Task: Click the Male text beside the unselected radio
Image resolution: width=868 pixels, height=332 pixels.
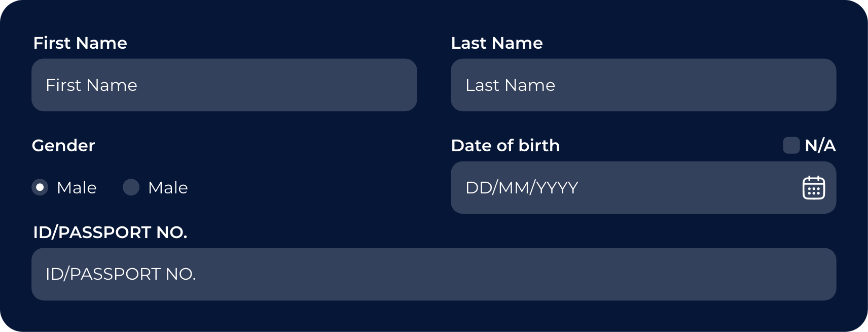Action: [168, 188]
